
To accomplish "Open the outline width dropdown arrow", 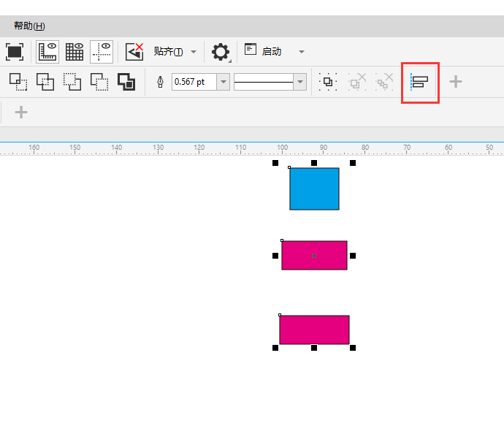I will [224, 82].
